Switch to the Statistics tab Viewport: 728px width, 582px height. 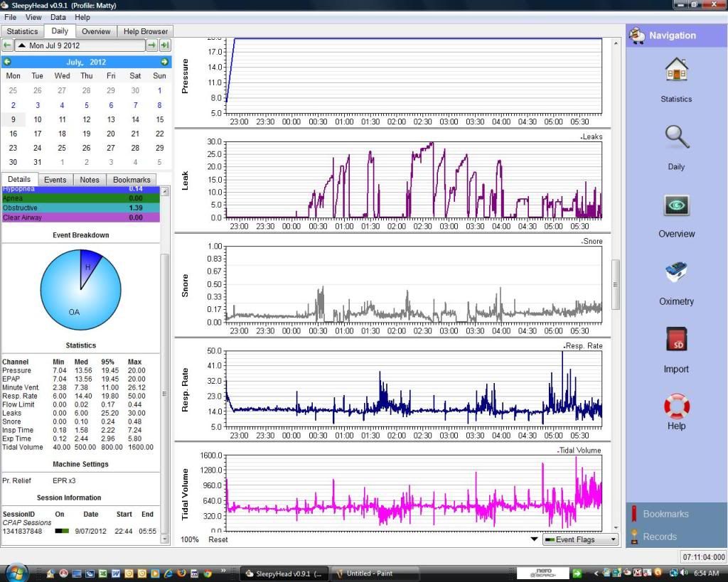(x=22, y=31)
